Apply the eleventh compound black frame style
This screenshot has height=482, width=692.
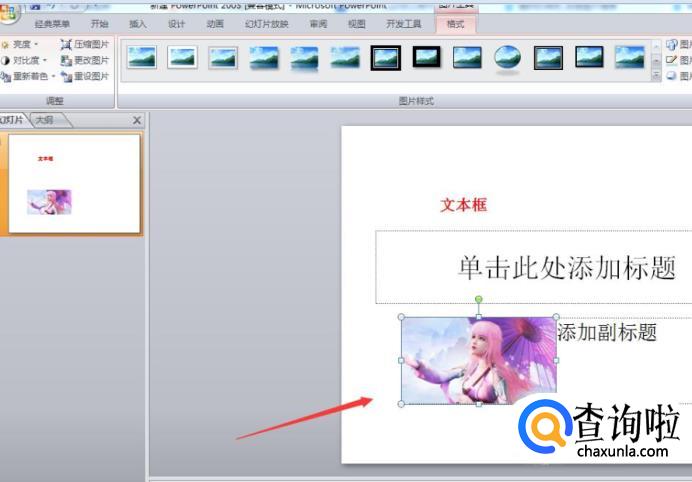pos(548,58)
